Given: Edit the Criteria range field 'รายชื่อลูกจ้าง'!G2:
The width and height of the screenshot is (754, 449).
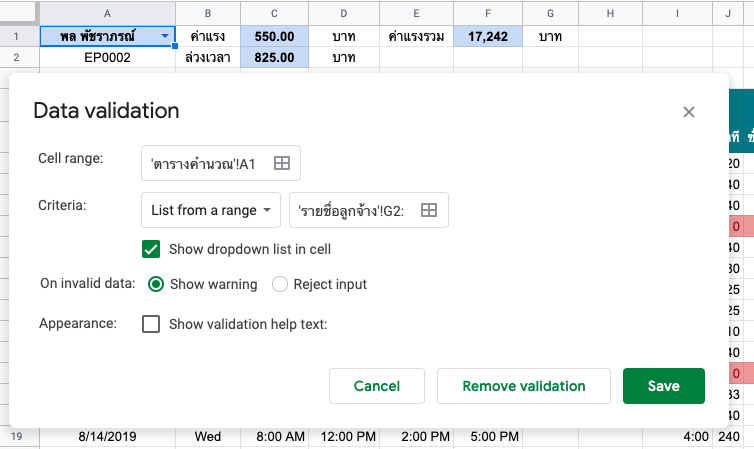Looking at the screenshot, I should pos(369,210).
